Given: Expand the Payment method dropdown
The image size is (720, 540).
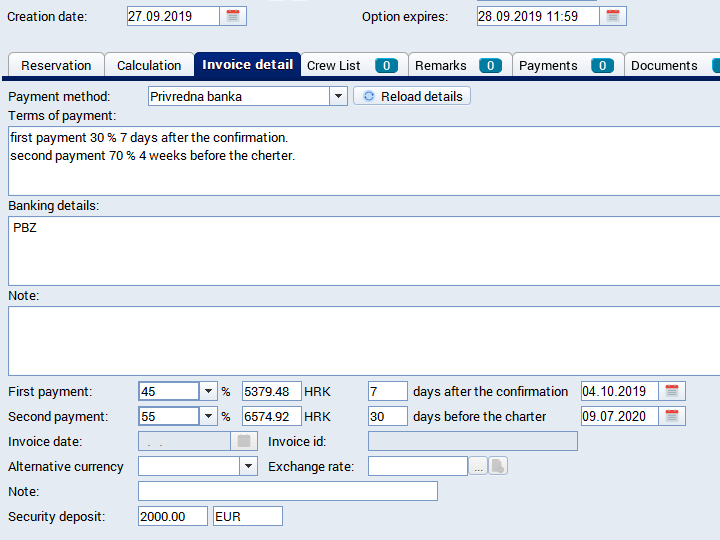Looking at the screenshot, I should coord(338,96).
